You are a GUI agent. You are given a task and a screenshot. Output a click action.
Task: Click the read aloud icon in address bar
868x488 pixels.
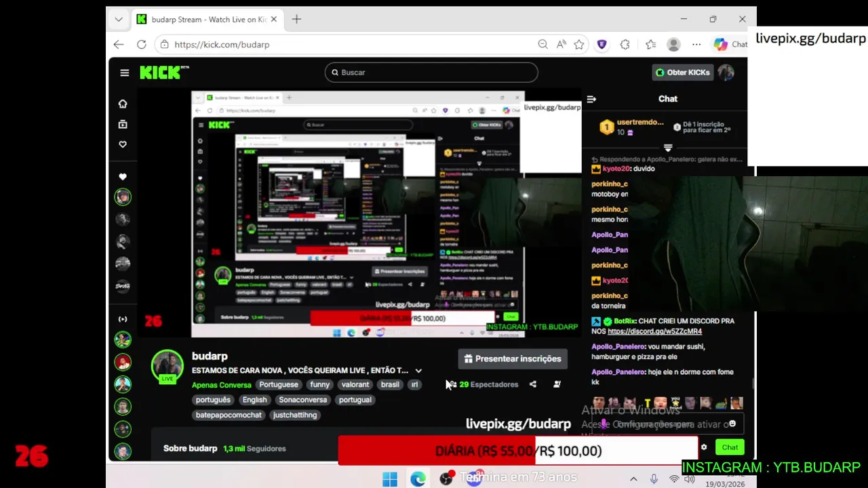[561, 44]
